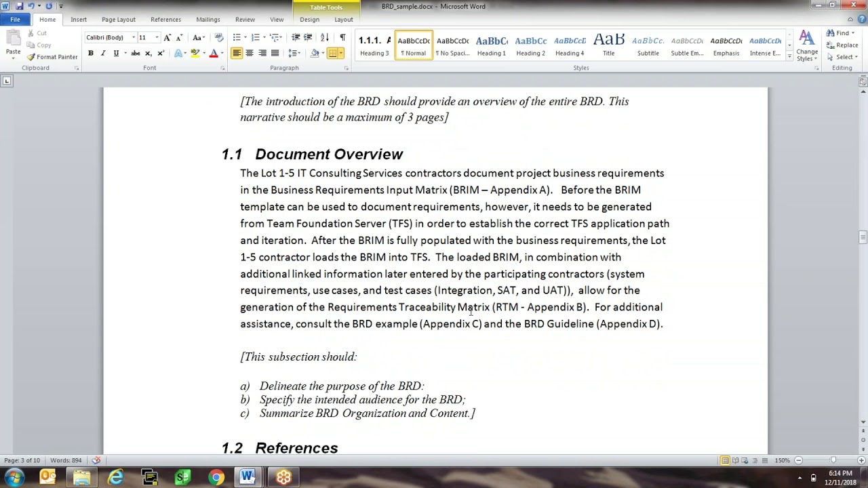Image resolution: width=868 pixels, height=488 pixels.
Task: Click the Paste button
Action: pyautogui.click(x=13, y=44)
